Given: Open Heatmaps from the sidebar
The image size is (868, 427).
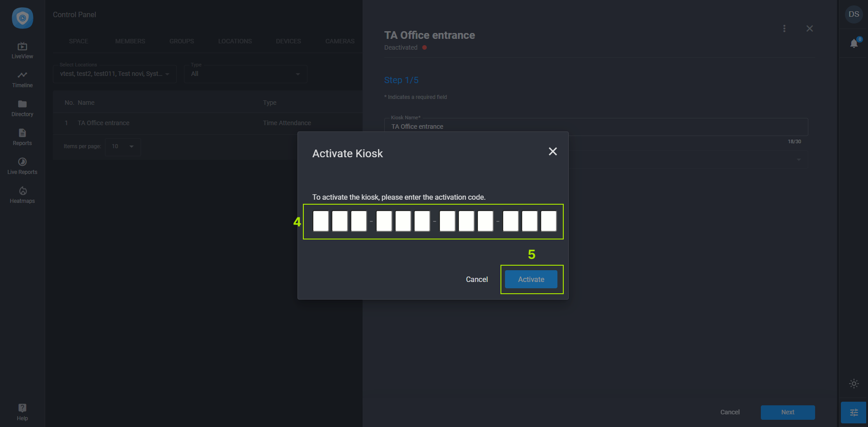Looking at the screenshot, I should tap(22, 195).
